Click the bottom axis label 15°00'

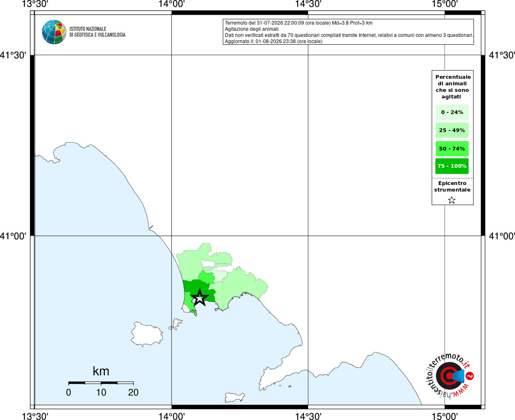pos(445,416)
